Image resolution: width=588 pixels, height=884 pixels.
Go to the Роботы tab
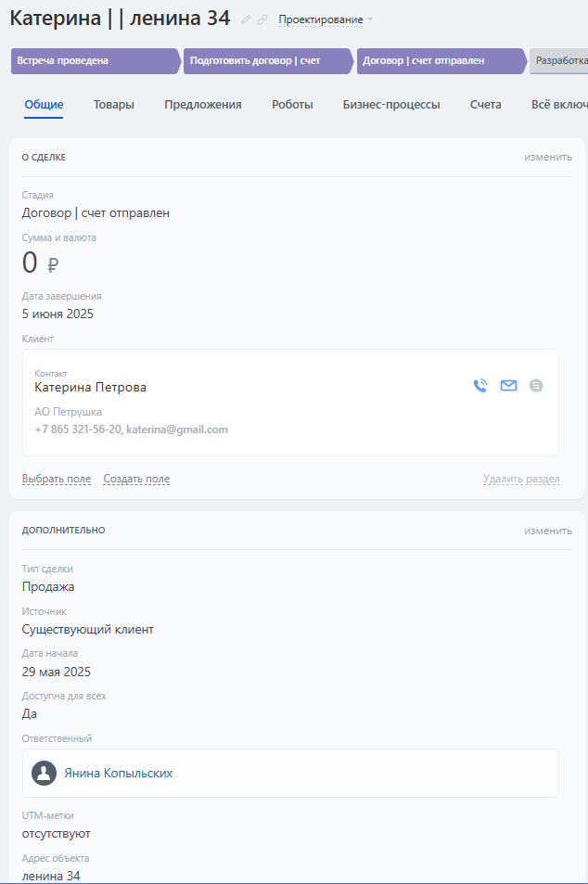[x=292, y=105]
